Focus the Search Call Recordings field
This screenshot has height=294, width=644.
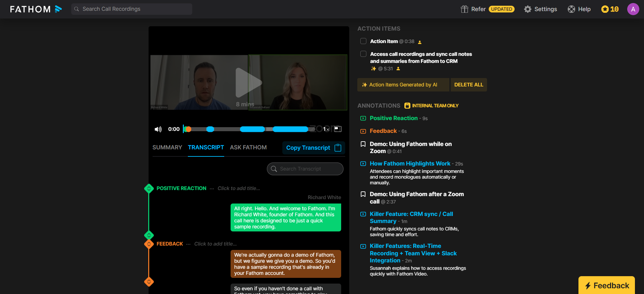132,9
